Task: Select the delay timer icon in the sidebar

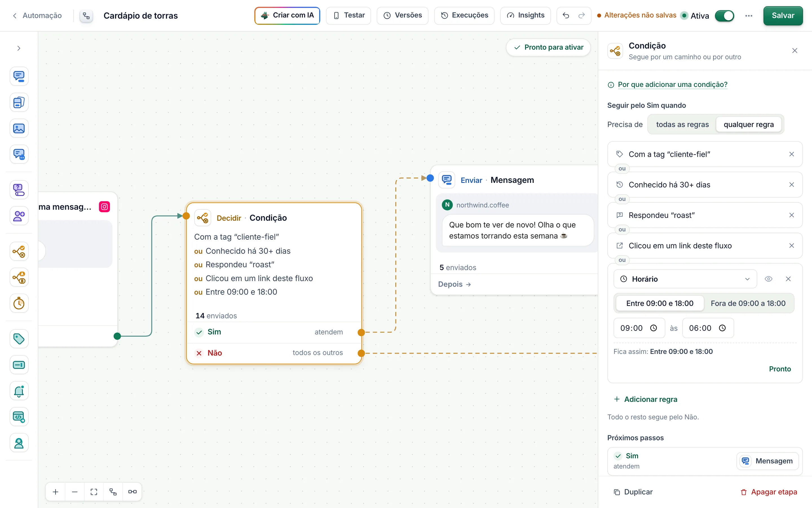Action: (19, 303)
